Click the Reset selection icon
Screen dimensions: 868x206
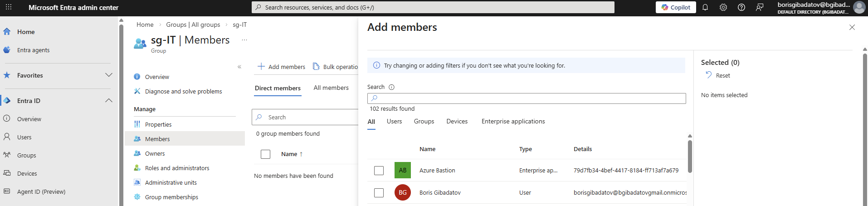709,75
